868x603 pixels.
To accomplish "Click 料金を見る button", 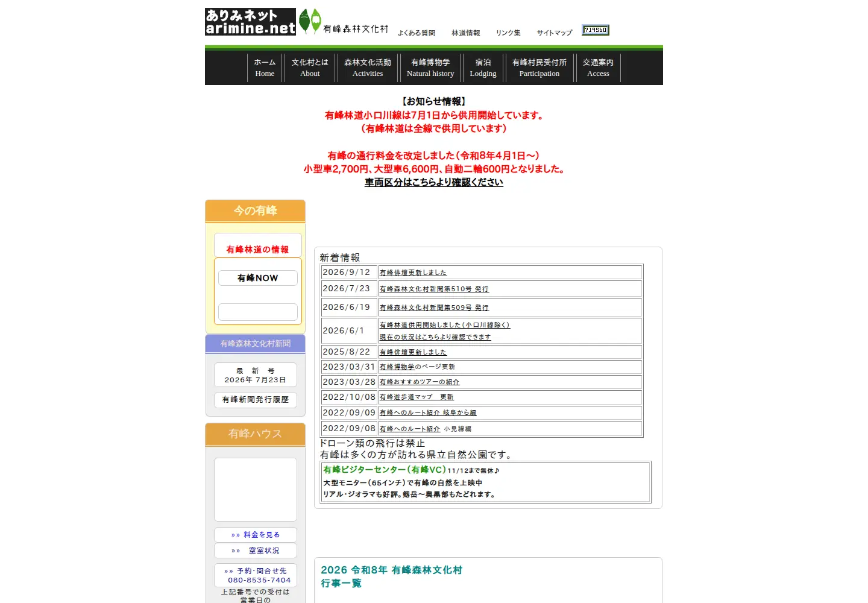I will tap(256, 535).
